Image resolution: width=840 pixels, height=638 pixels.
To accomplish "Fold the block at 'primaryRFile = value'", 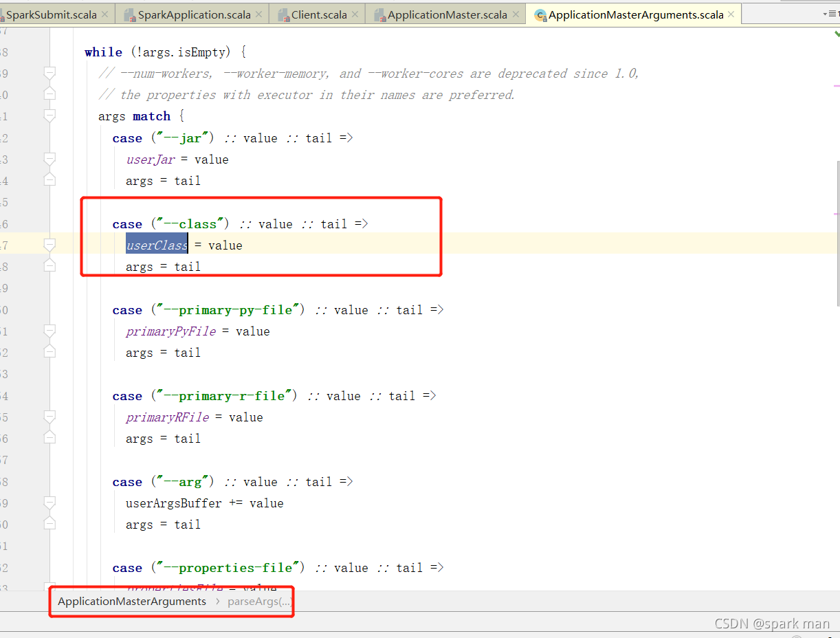I will (x=49, y=417).
